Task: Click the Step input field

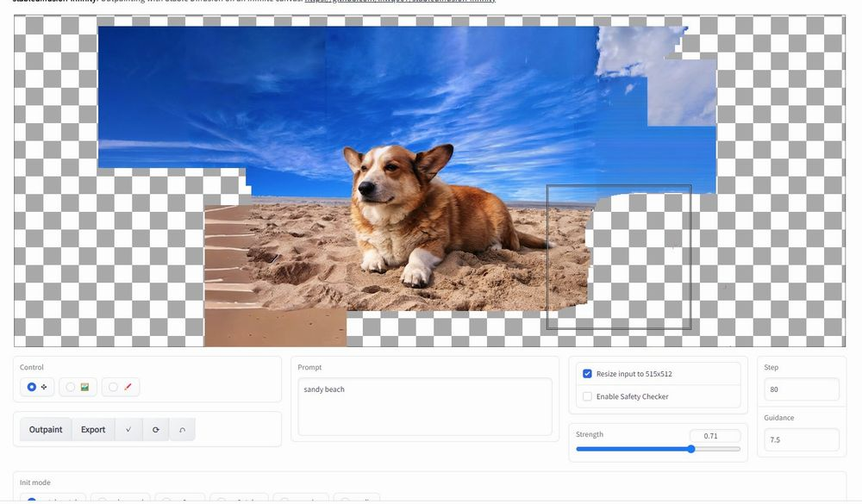Action: tap(801, 389)
